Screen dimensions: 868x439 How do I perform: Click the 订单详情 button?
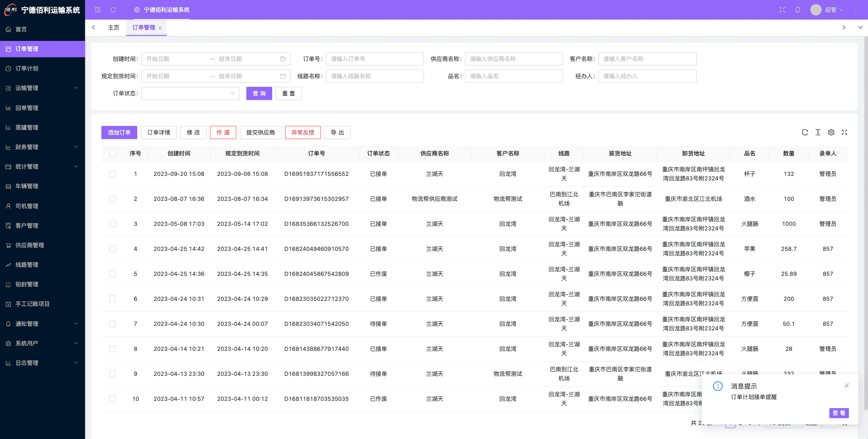(x=159, y=132)
